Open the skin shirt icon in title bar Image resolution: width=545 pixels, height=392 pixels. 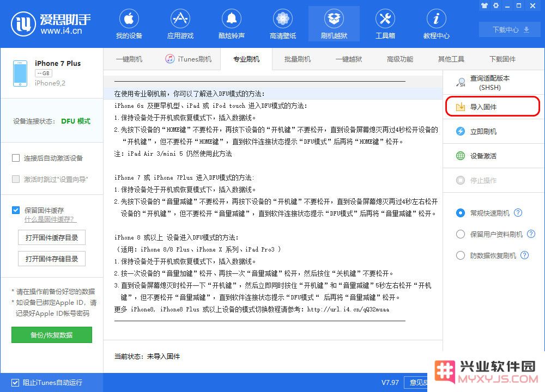click(485, 5)
